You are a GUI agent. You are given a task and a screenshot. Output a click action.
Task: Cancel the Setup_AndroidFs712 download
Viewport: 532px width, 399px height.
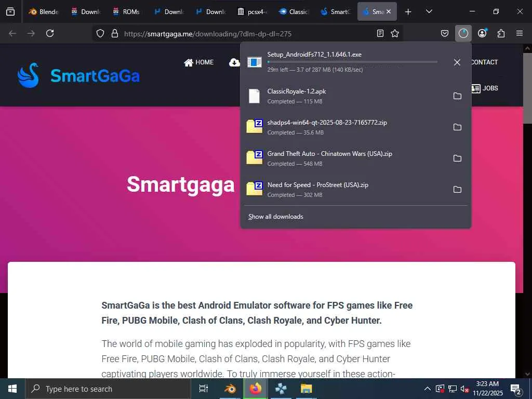[457, 62]
